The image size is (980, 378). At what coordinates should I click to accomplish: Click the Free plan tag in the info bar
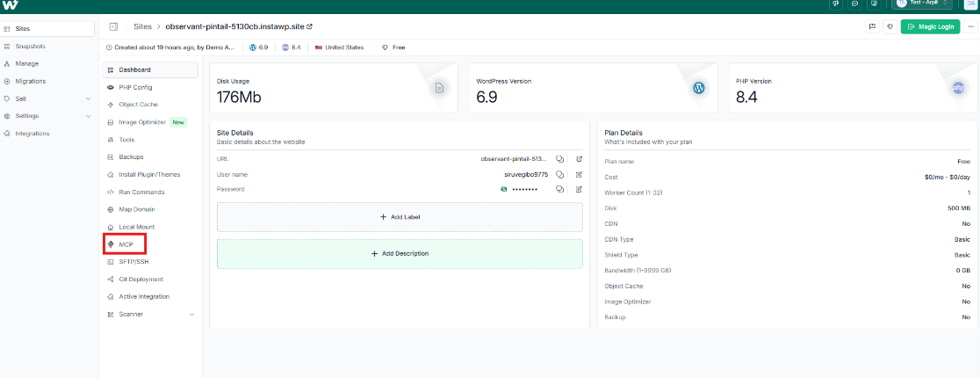(x=393, y=47)
